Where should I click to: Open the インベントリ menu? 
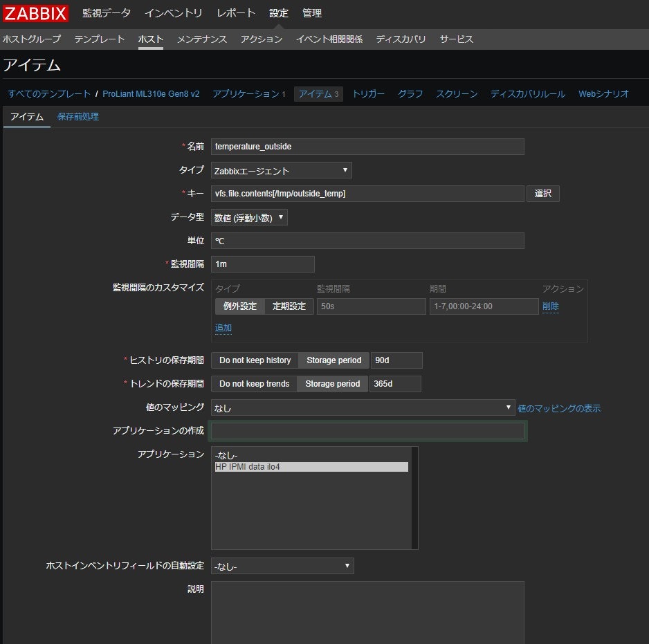174,13
